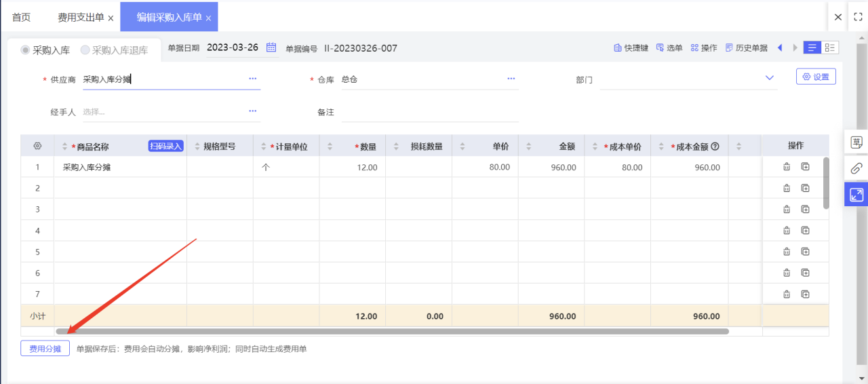Image resolution: width=868 pixels, height=384 pixels.
Task: Click the 设置 settings button
Action: tap(816, 77)
